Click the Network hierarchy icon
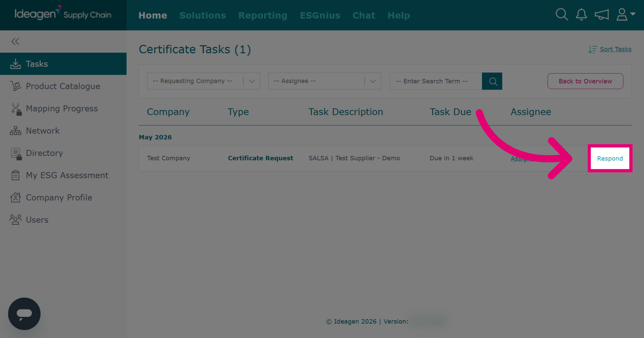The image size is (644, 338). (15, 131)
